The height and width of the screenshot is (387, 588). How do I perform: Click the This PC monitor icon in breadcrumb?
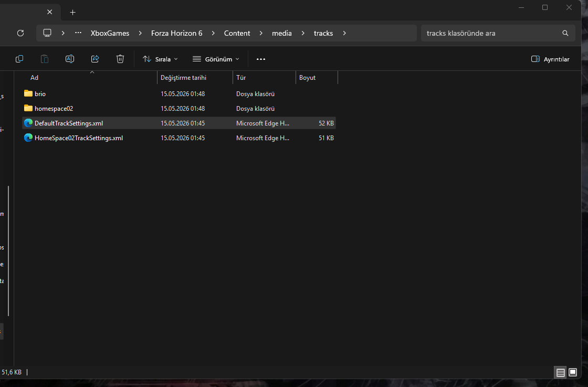[x=47, y=33]
